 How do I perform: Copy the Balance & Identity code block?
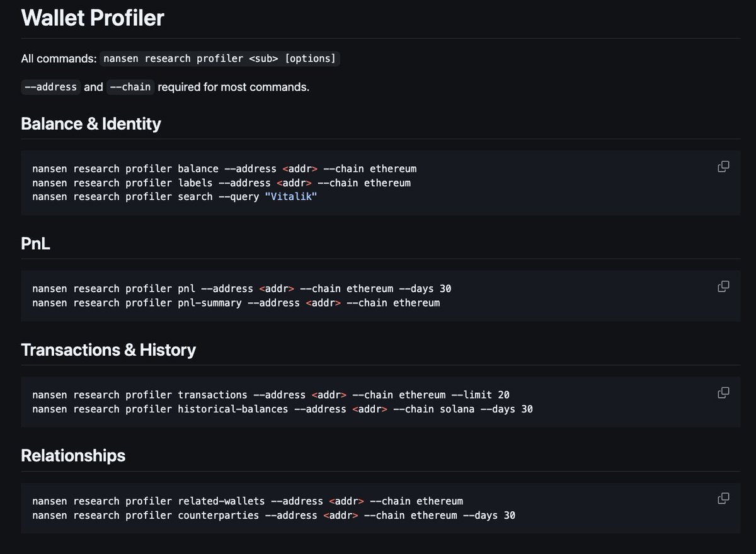(723, 167)
